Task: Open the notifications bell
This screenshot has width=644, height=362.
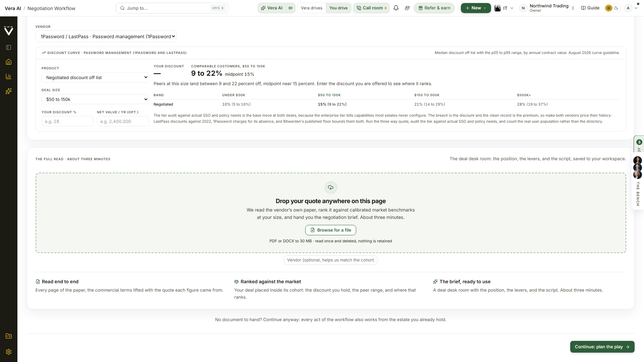Action: (x=396, y=8)
